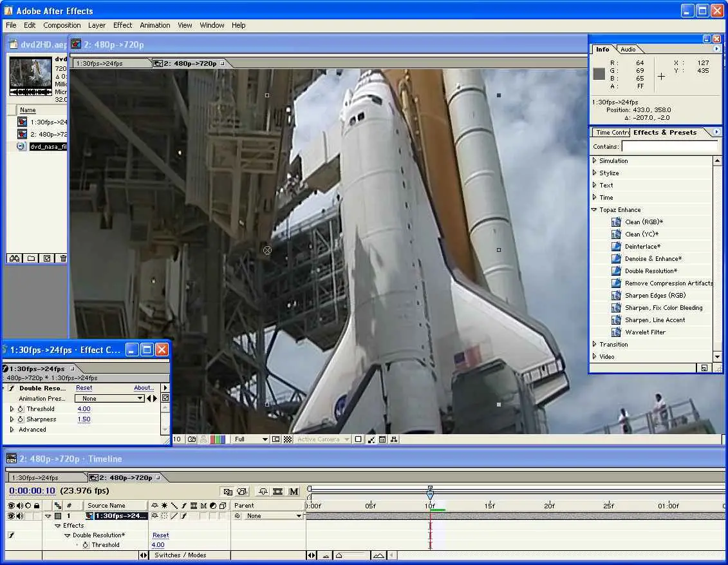Click the Threshold stopwatch in Effect Controls

coord(20,409)
